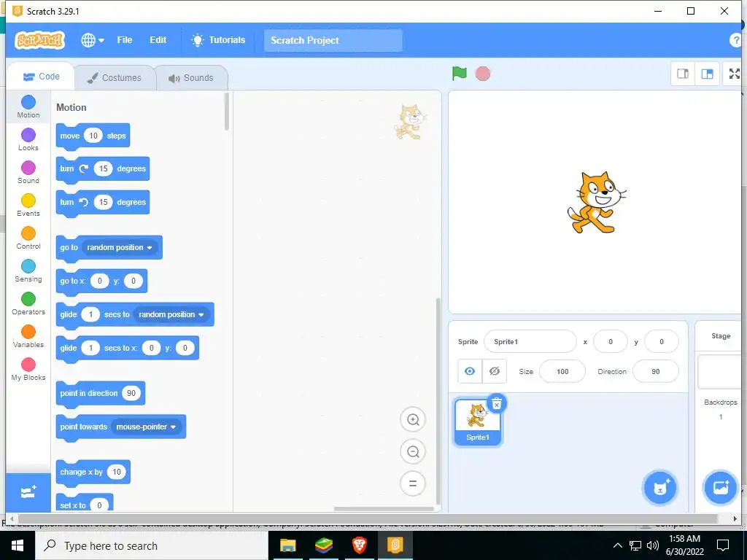
Task: Click the taskbar search box
Action: point(152,545)
